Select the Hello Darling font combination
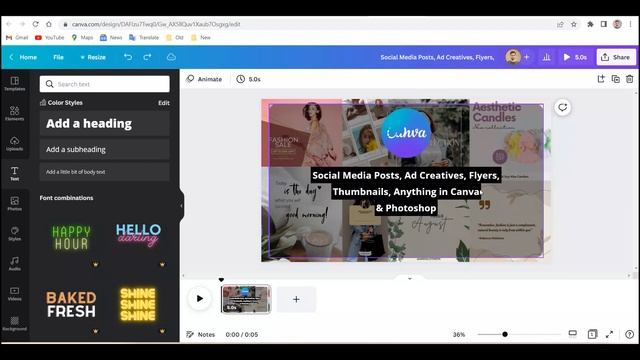The width and height of the screenshot is (640, 360). pyautogui.click(x=138, y=237)
